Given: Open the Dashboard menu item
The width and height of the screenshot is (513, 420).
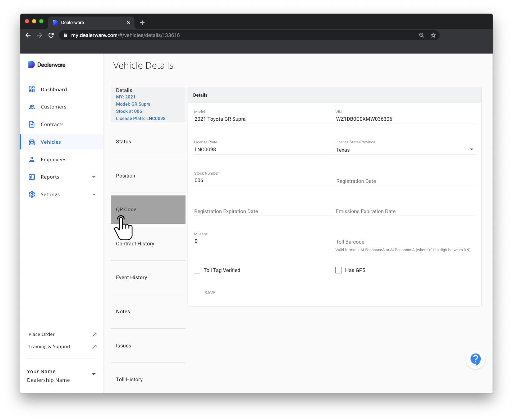Looking at the screenshot, I should coord(54,89).
